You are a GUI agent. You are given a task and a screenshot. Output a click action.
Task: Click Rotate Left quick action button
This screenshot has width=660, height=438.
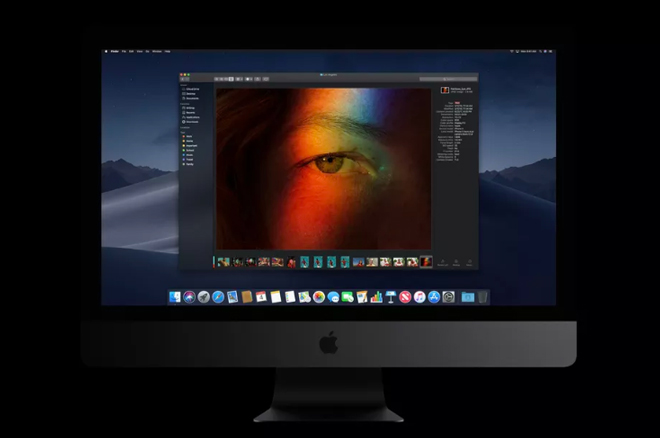click(x=442, y=263)
